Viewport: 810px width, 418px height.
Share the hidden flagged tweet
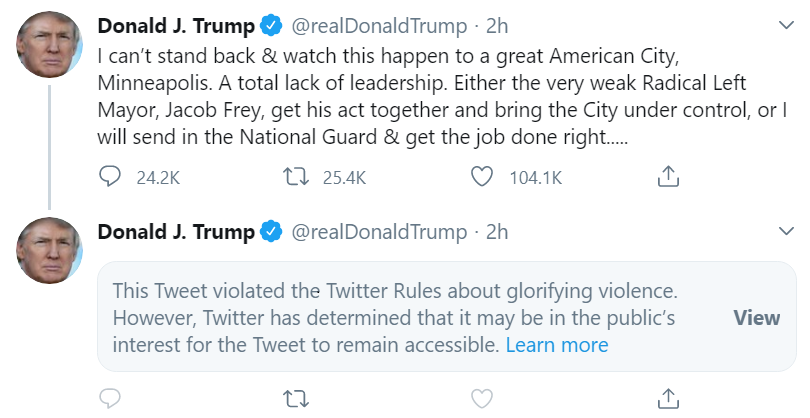(x=668, y=398)
